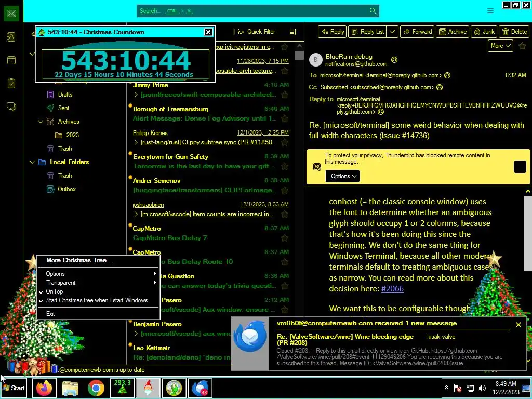Choose Exit in Christmas tree menu
This screenshot has height=399, width=532.
point(98,314)
